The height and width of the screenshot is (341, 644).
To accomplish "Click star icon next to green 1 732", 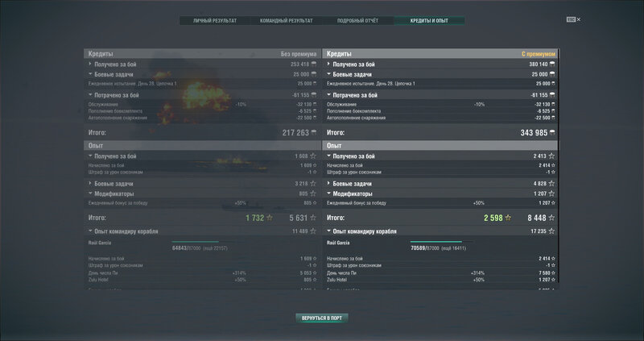I will coord(270,218).
